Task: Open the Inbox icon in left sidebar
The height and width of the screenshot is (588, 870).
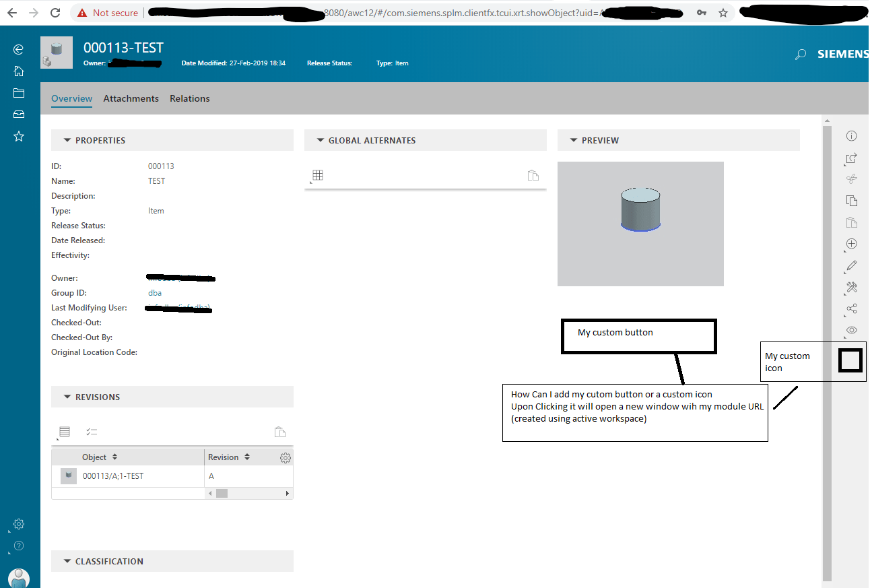Action: click(18, 115)
